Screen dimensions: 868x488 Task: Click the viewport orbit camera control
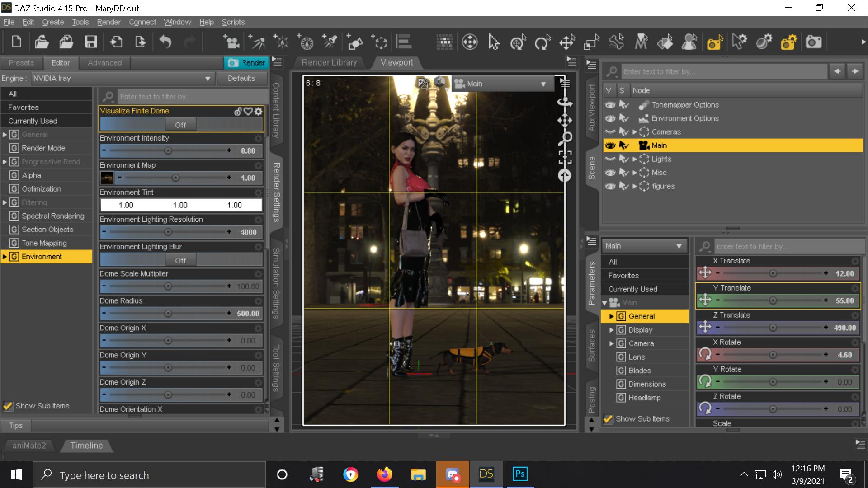(565, 102)
